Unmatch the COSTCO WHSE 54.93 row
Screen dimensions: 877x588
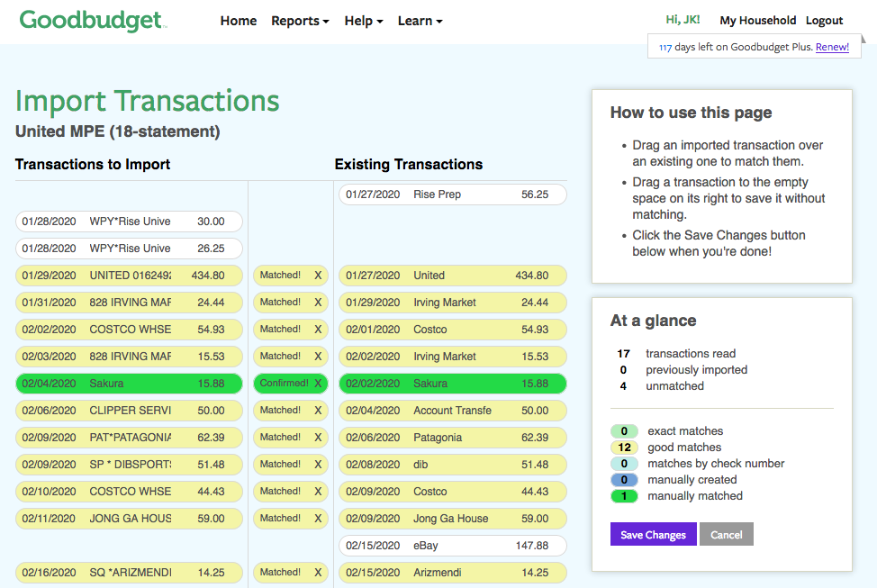[318, 329]
